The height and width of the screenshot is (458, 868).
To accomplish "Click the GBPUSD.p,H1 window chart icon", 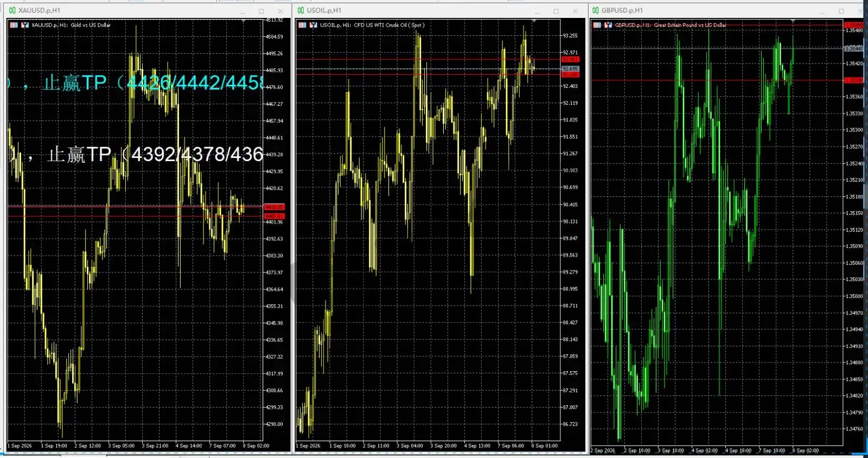I will [x=596, y=10].
